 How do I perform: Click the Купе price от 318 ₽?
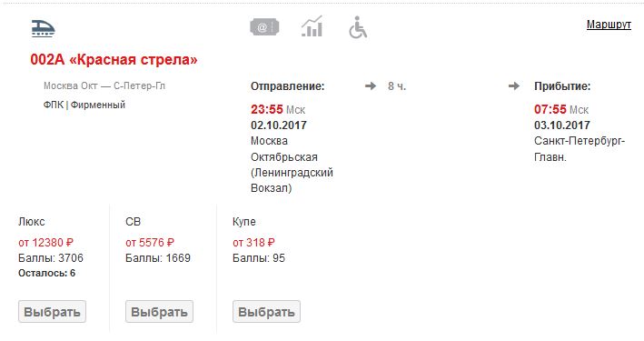coord(253,243)
